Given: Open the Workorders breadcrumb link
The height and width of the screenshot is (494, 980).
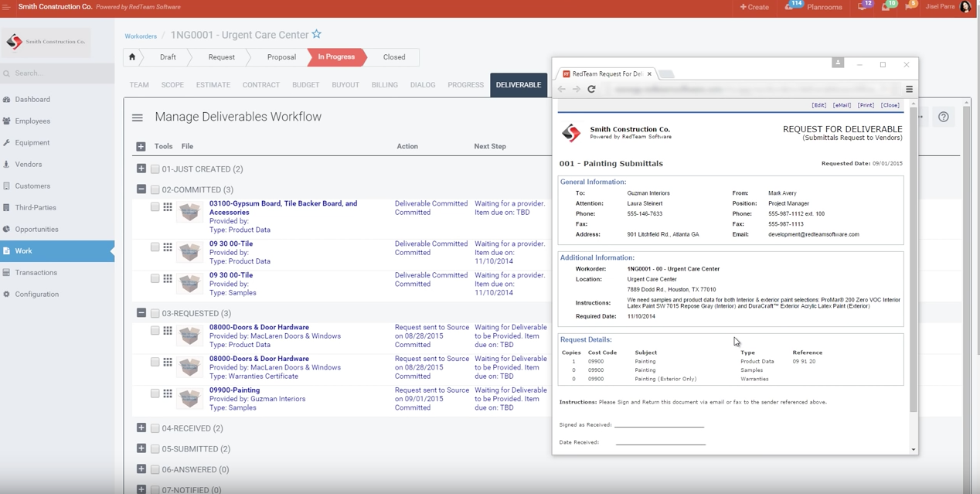Looking at the screenshot, I should pos(141,36).
